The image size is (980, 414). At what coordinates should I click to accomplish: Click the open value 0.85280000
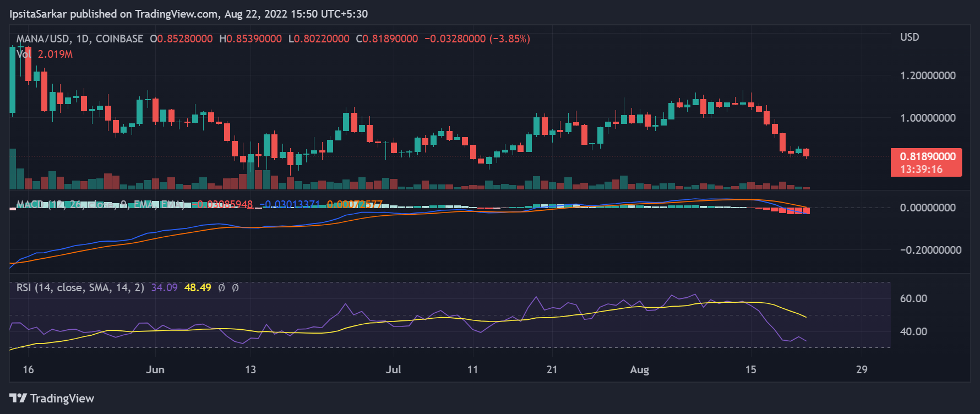click(x=185, y=39)
